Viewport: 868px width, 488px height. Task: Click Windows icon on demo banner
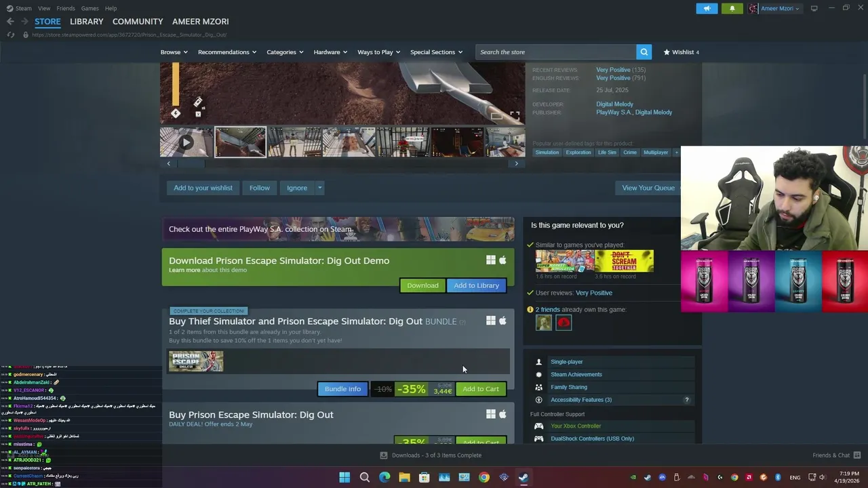[x=490, y=260]
